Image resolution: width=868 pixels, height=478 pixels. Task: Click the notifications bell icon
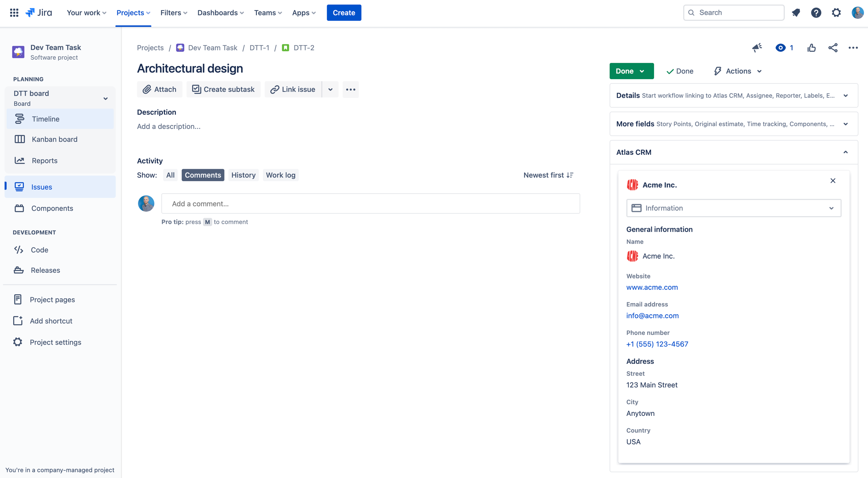pyautogui.click(x=796, y=13)
